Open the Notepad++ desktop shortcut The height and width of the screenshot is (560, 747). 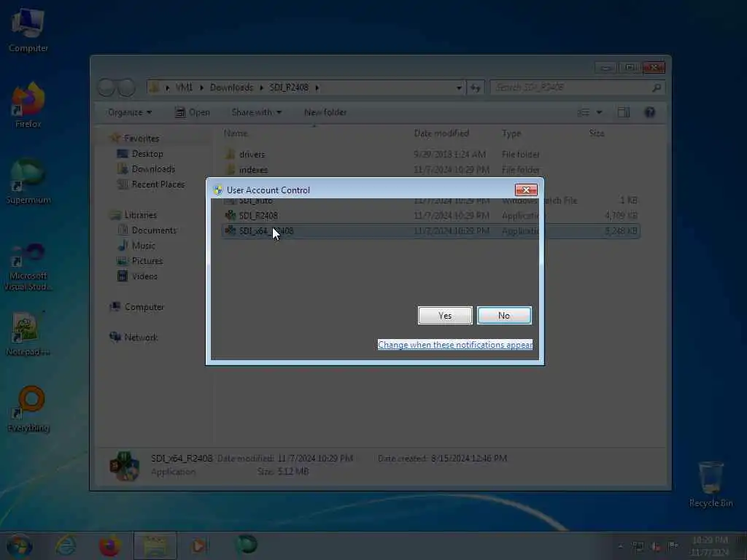pos(28,334)
